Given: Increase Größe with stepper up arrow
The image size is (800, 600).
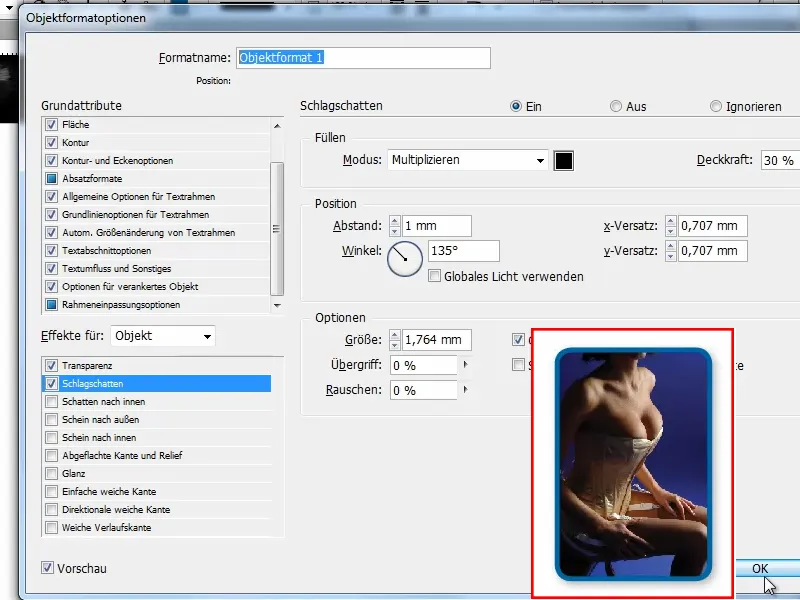Looking at the screenshot, I should tap(394, 335).
